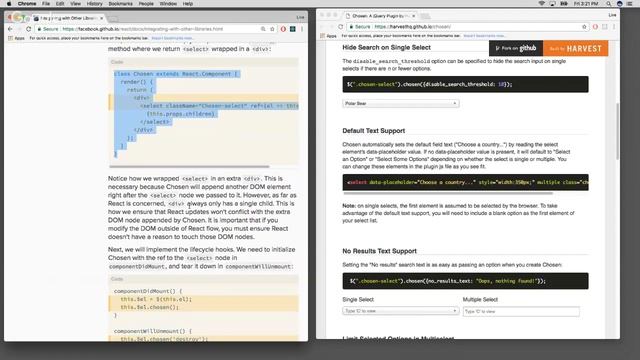Viewport: 640px width, 360px height.
Task: Click the green extension icon in React window
Action: pos(293,29)
